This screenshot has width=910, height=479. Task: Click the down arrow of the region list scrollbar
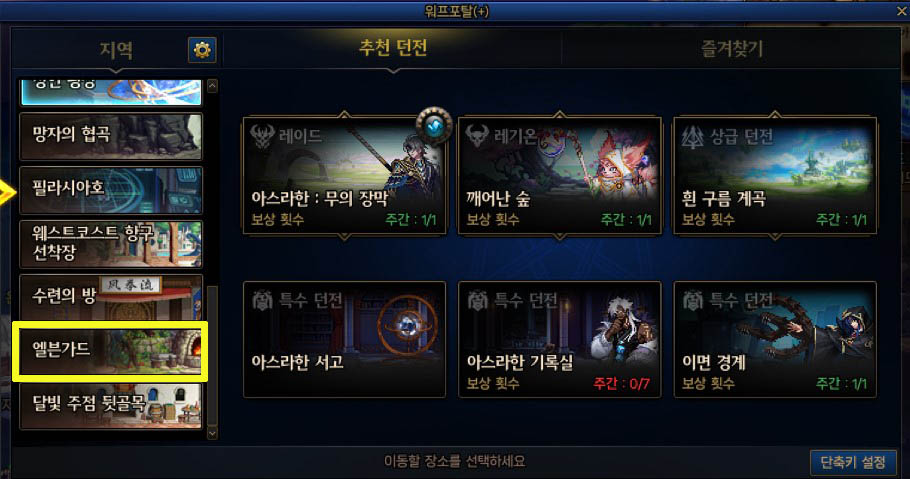pyautogui.click(x=212, y=433)
